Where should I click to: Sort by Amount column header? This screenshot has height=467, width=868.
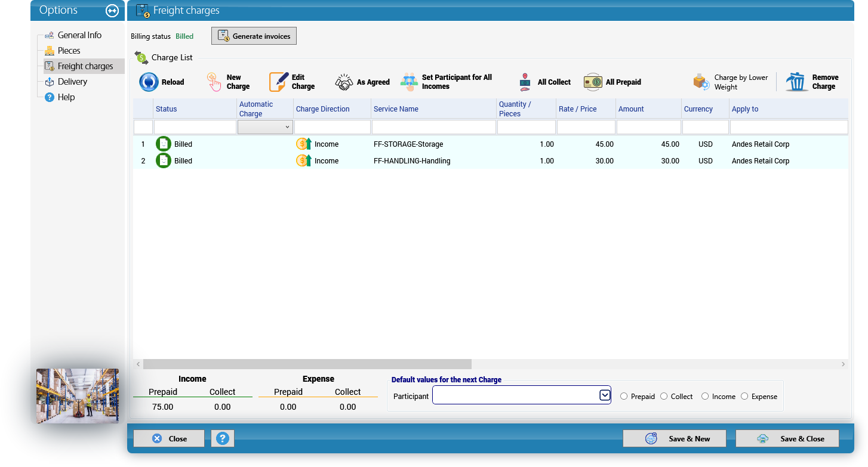point(649,109)
